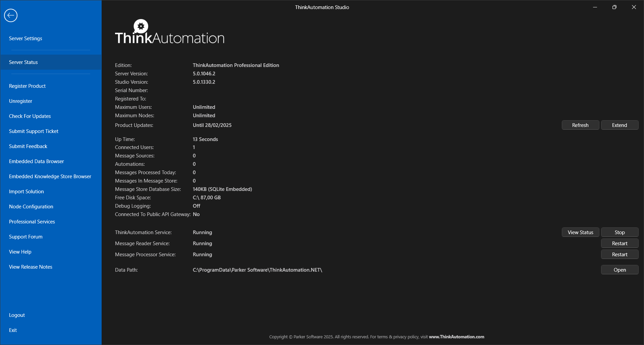Click Message Reader Service Running status
Viewport: 644px width, 345px height.
202,244
